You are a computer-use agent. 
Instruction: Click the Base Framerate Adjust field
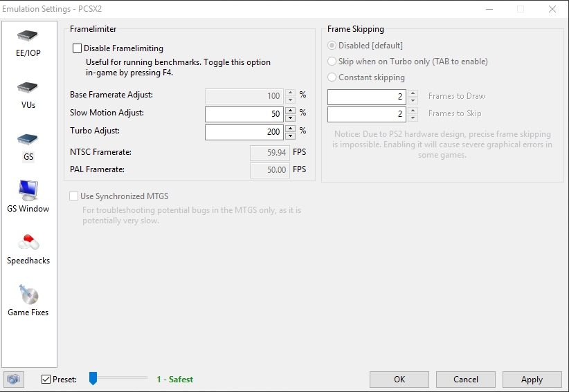tap(244, 96)
